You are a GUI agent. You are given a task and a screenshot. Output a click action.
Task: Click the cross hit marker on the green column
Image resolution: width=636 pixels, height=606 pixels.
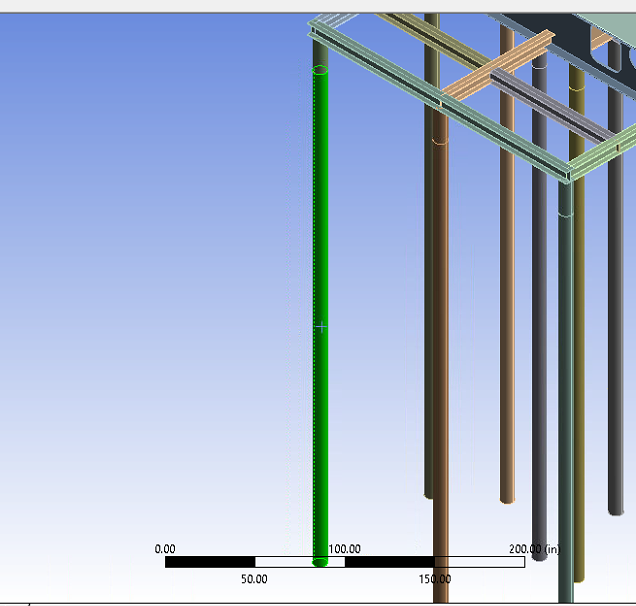pos(322,327)
